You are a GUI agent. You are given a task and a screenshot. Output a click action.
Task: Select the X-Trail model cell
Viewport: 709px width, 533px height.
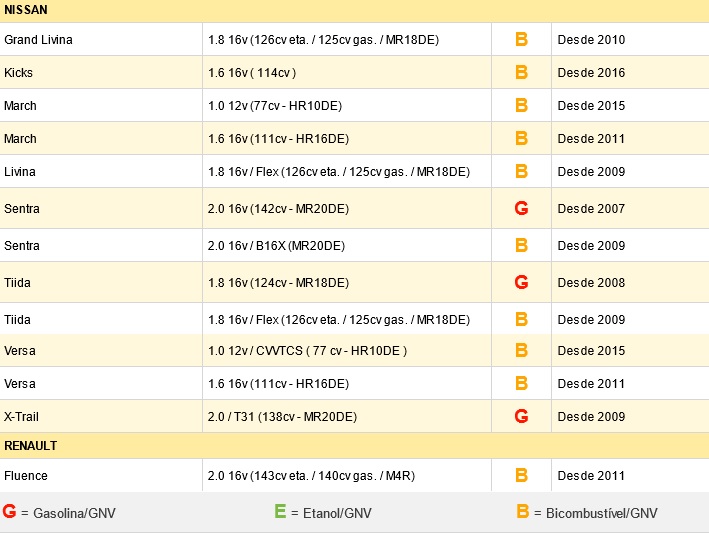101,416
